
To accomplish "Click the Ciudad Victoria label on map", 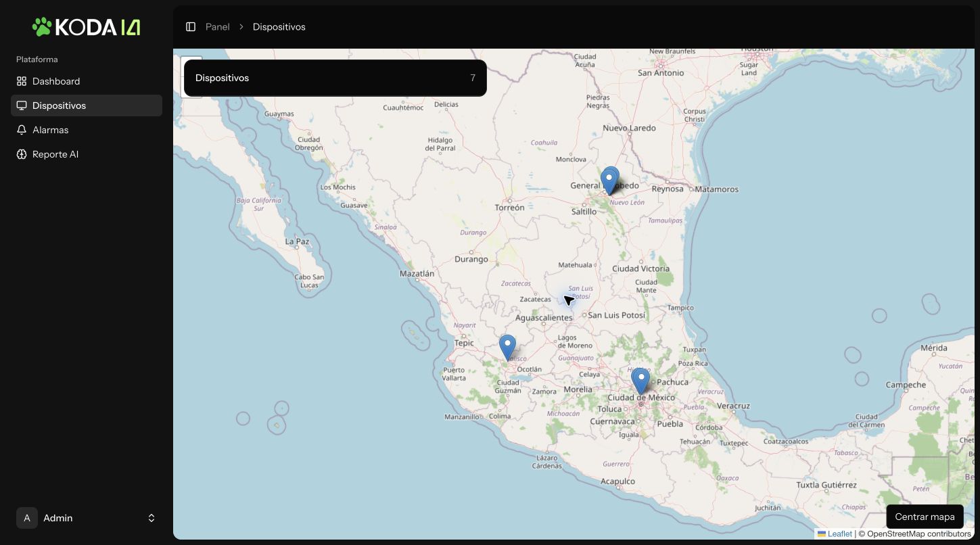I will pyautogui.click(x=641, y=268).
